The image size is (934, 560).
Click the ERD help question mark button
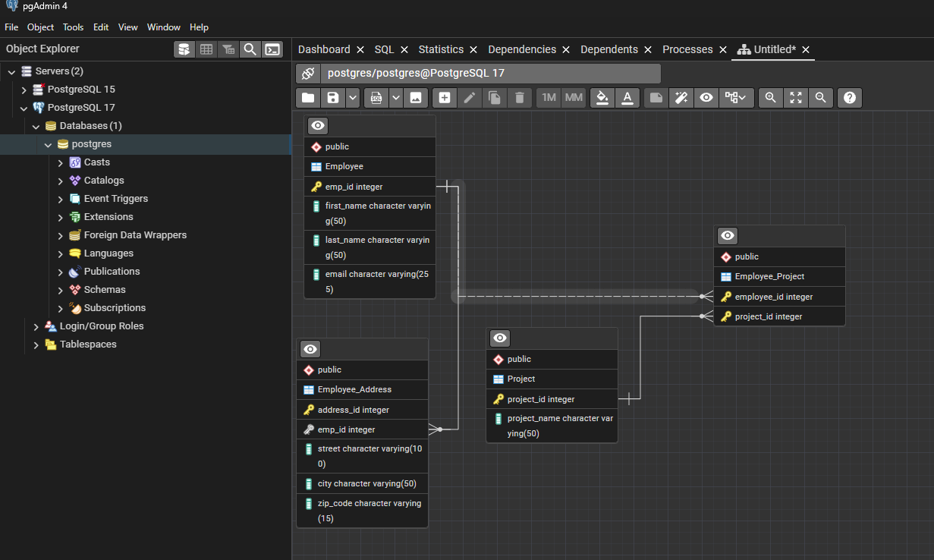[x=850, y=98]
